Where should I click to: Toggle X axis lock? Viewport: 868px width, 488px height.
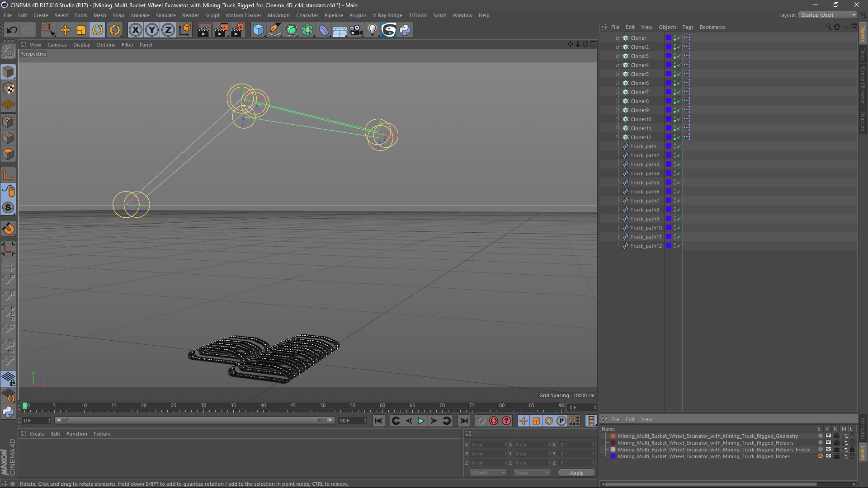pos(135,30)
